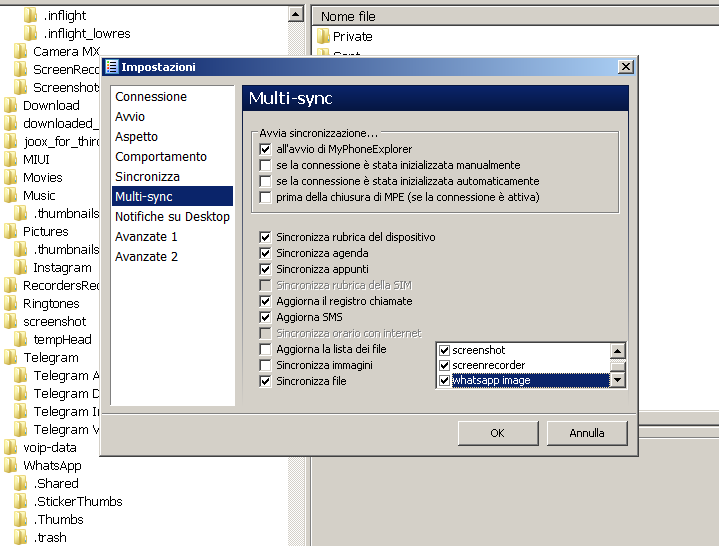The image size is (719, 546).
Task: Cancel the dialog with Annulla
Action: 587,433
